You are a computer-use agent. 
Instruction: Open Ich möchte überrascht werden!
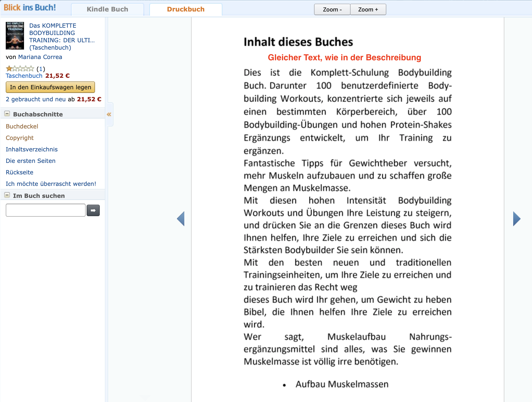(51, 184)
